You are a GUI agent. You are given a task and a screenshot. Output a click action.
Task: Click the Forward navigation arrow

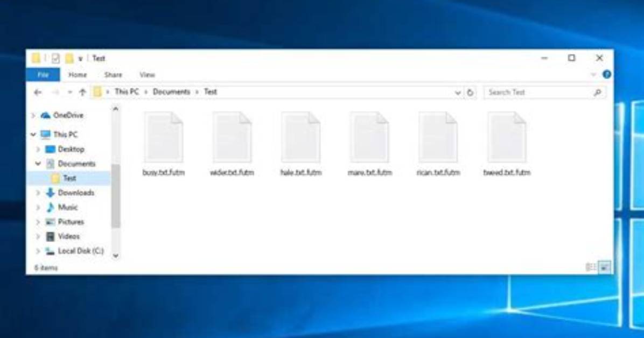point(55,93)
